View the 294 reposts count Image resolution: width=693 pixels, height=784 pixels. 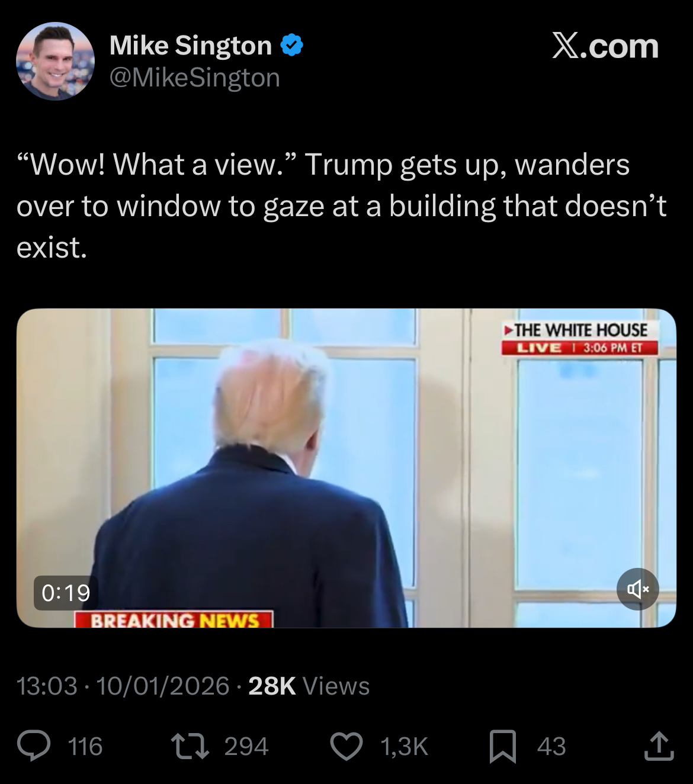pyautogui.click(x=246, y=746)
